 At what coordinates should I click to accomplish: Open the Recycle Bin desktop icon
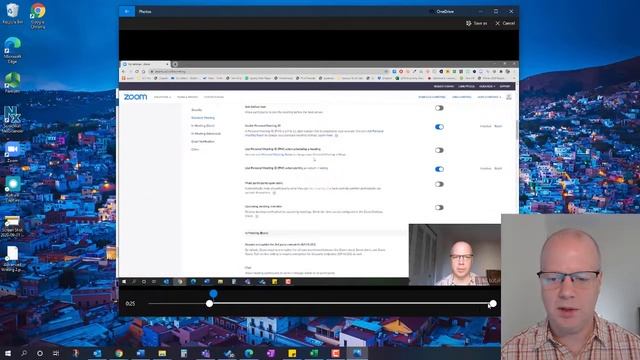[12, 14]
